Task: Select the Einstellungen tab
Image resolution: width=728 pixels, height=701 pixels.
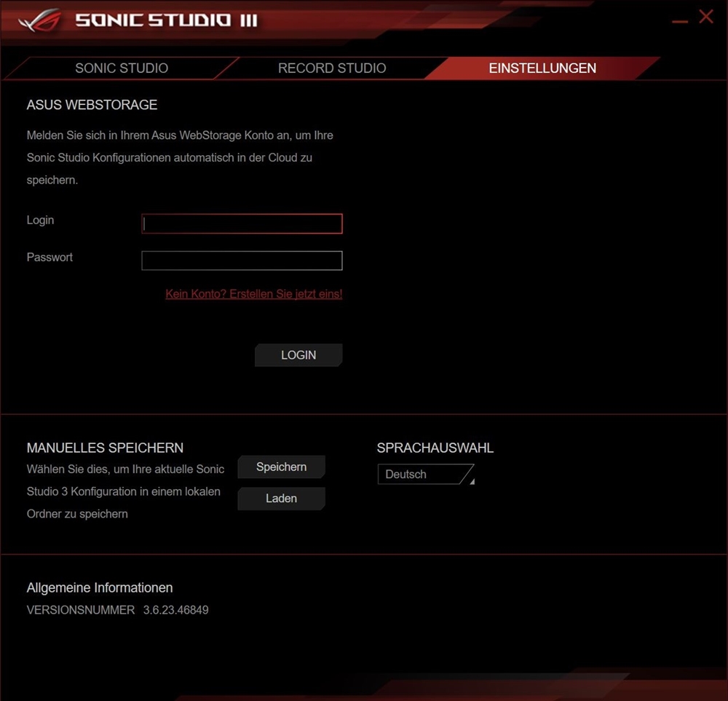Action: click(x=542, y=68)
